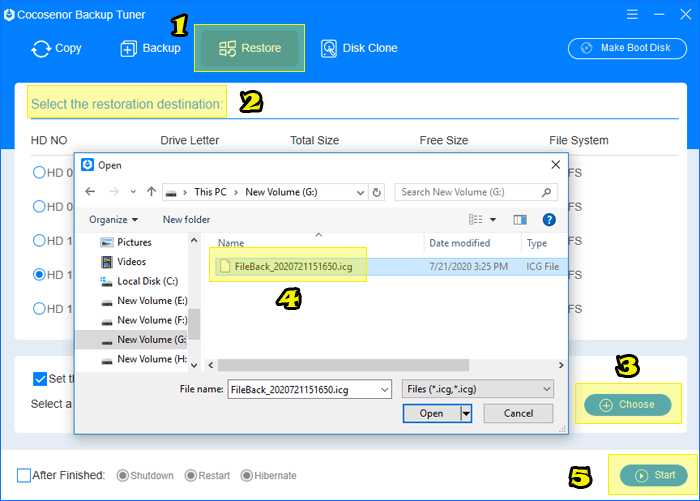Image resolution: width=700 pixels, height=501 pixels.
Task: Select the second HD 0 radio button
Action: coord(39,206)
